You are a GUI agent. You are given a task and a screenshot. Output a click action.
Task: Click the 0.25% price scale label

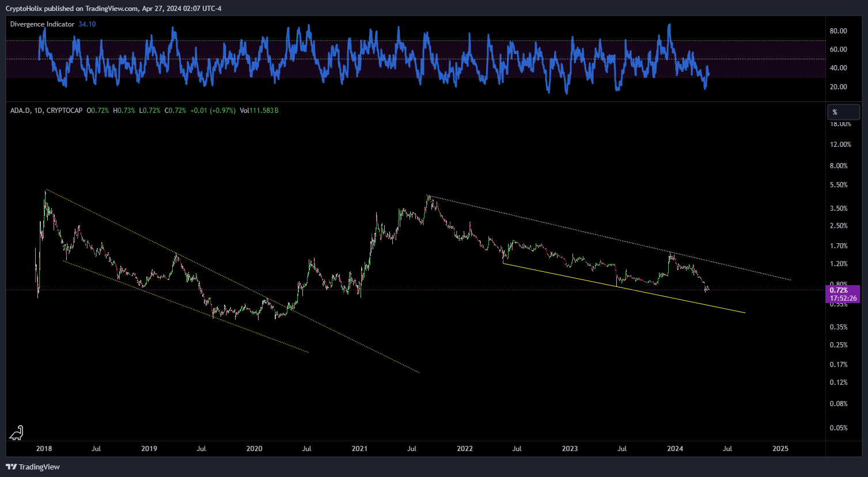click(839, 345)
